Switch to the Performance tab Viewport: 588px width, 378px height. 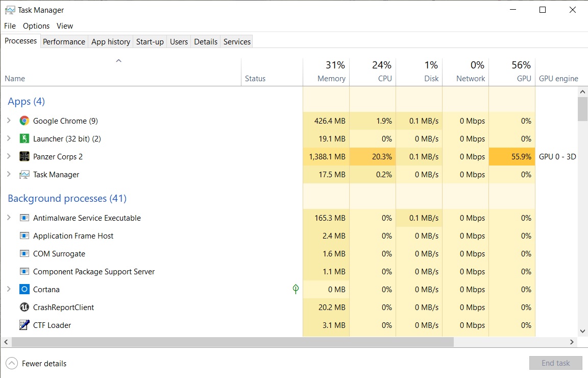click(x=64, y=42)
